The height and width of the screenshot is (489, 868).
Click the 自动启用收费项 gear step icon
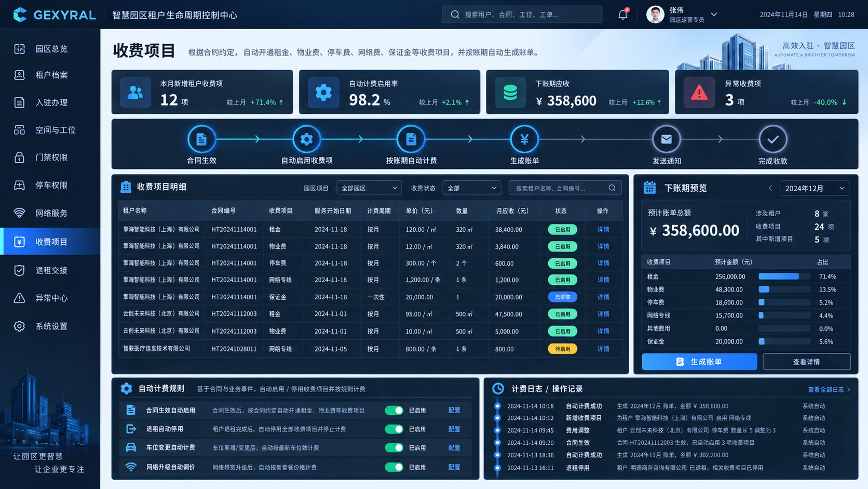click(306, 139)
